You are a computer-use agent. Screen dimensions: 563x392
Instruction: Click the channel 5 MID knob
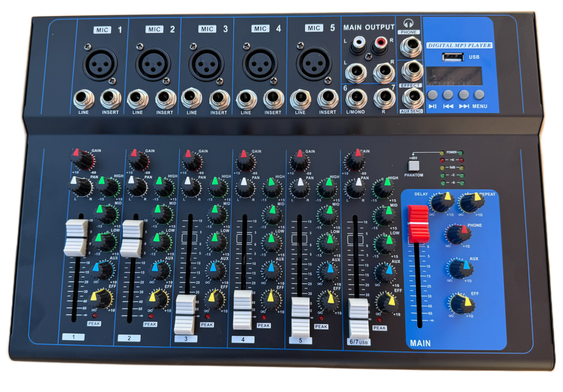327,216
